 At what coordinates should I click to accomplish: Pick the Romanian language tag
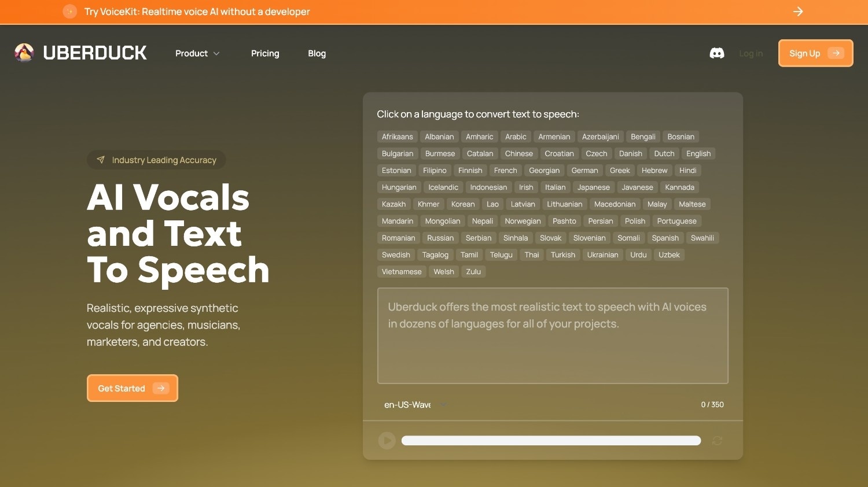tap(399, 238)
